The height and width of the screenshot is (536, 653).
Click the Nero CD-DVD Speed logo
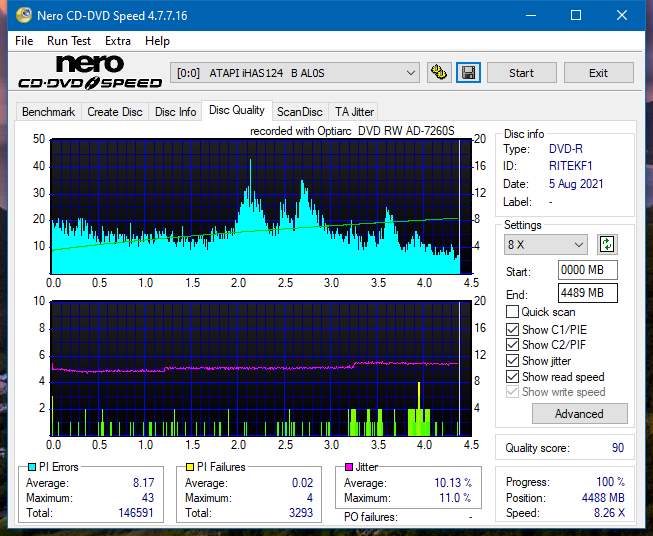coord(90,72)
